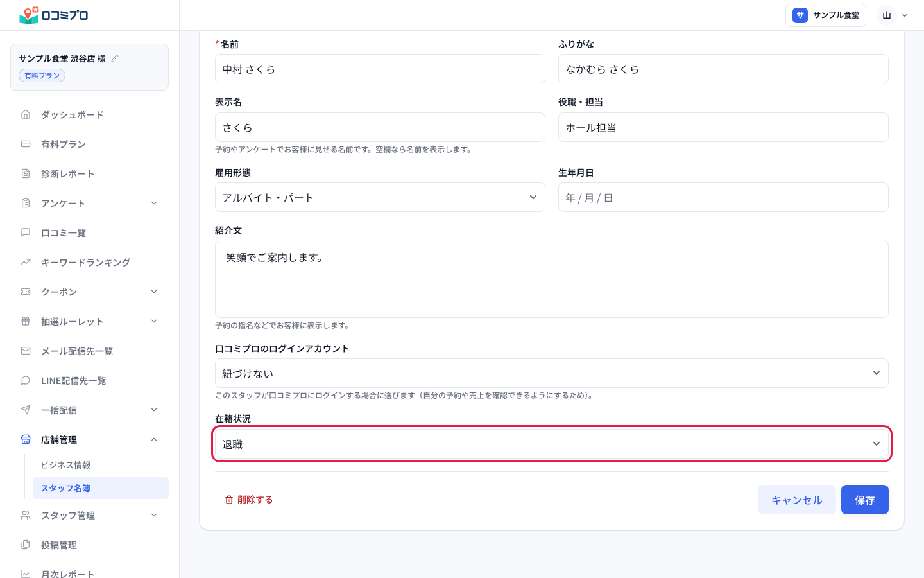This screenshot has width=924, height=578.
Task: Click the 店舗管理 store icon
Action: pos(26,439)
